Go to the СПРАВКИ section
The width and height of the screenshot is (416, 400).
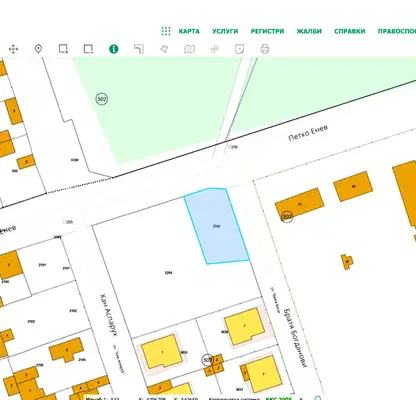(x=350, y=31)
